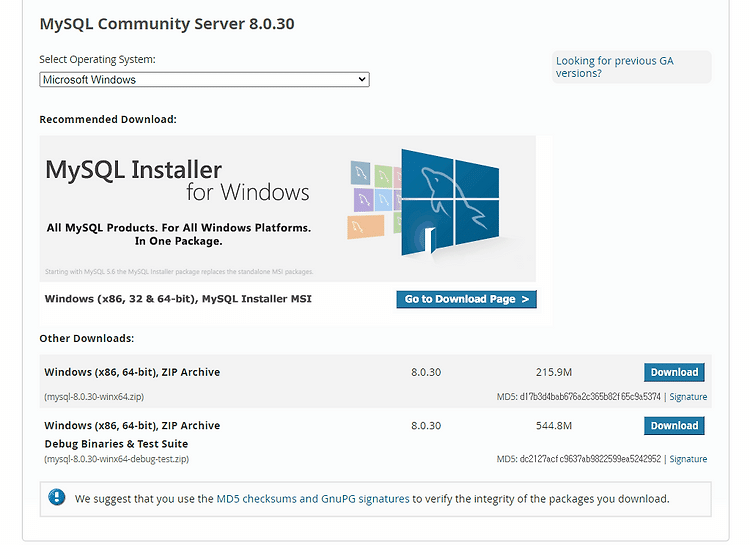Open the Select Operating System dropdown
The image size is (750, 545).
click(204, 79)
